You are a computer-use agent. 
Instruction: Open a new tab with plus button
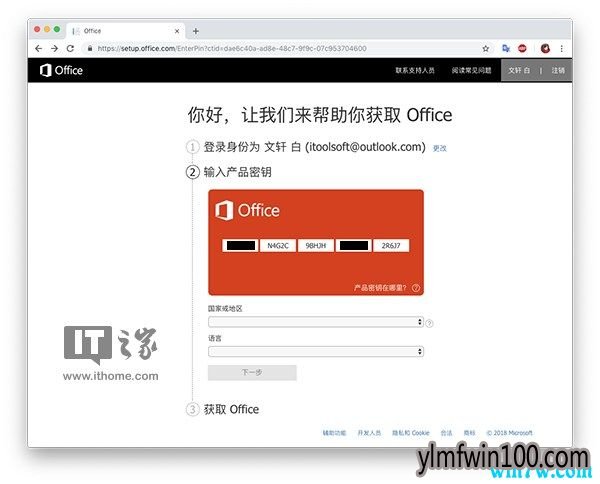tap(196, 31)
